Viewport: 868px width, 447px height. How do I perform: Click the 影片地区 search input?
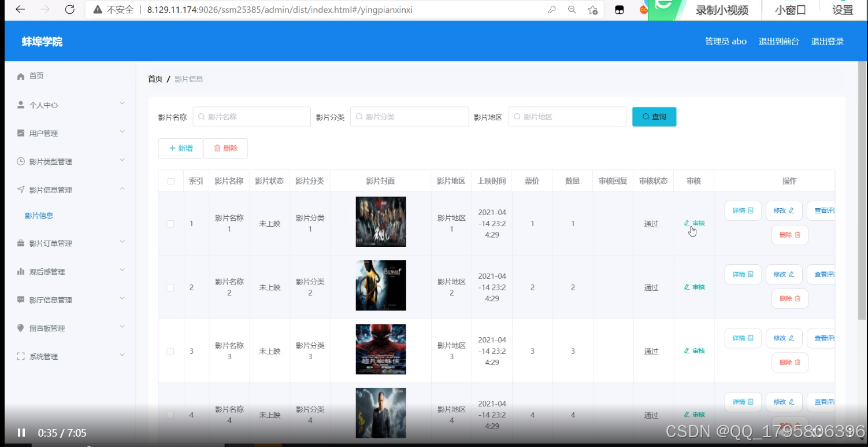click(x=567, y=117)
